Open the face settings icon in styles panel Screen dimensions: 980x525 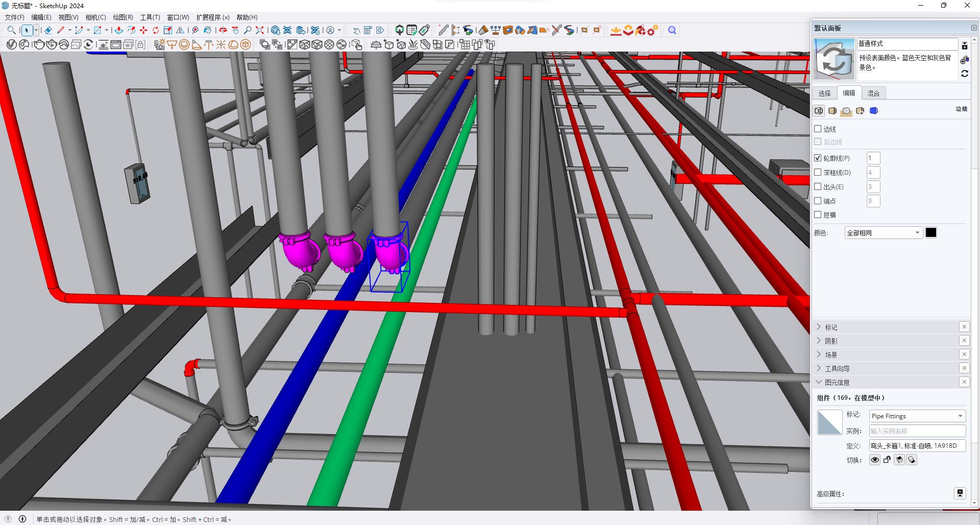tap(832, 111)
